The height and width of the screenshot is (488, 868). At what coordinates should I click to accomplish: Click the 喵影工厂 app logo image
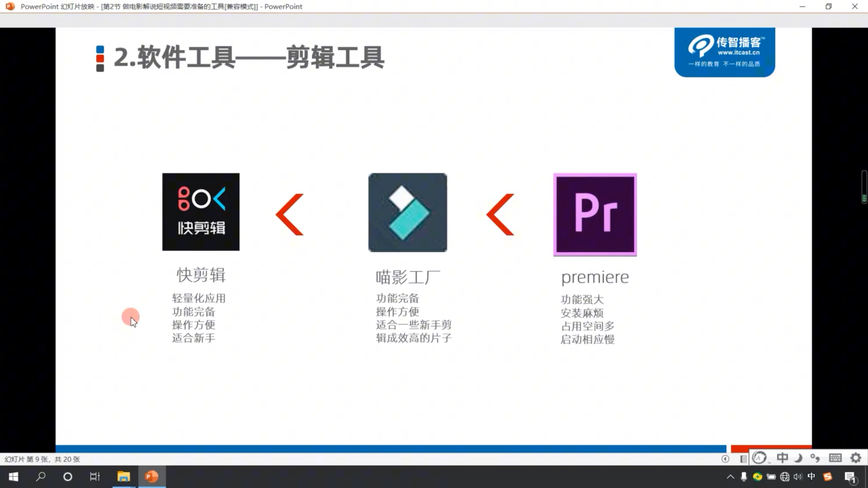[408, 213]
